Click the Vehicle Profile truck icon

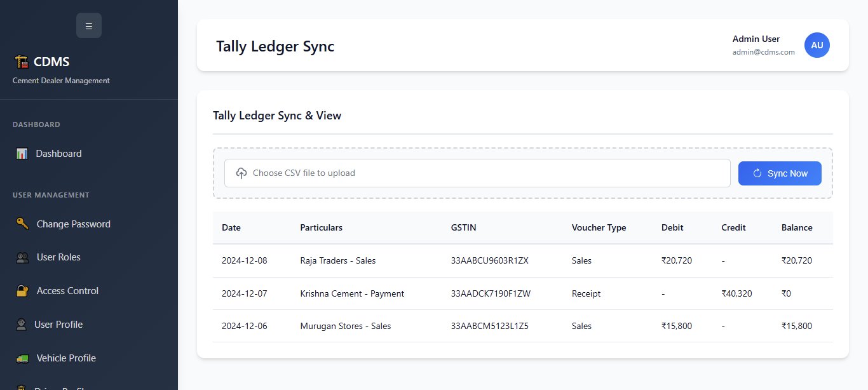[22, 358]
